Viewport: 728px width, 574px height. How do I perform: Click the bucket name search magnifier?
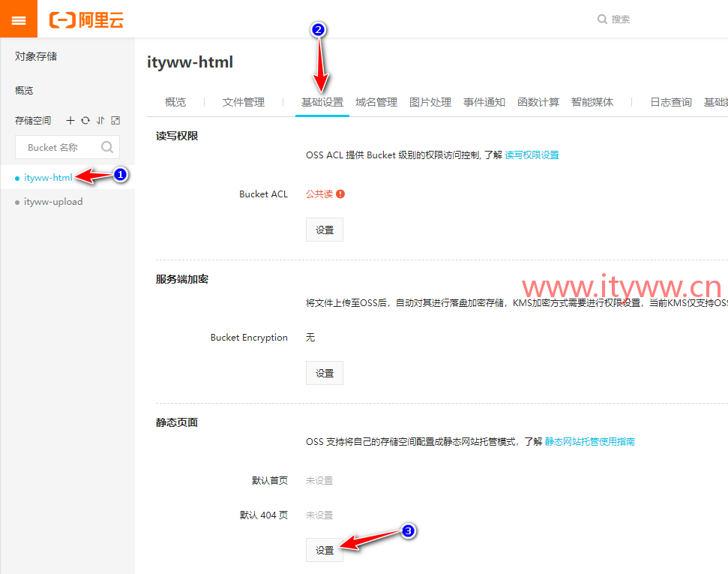(x=107, y=147)
